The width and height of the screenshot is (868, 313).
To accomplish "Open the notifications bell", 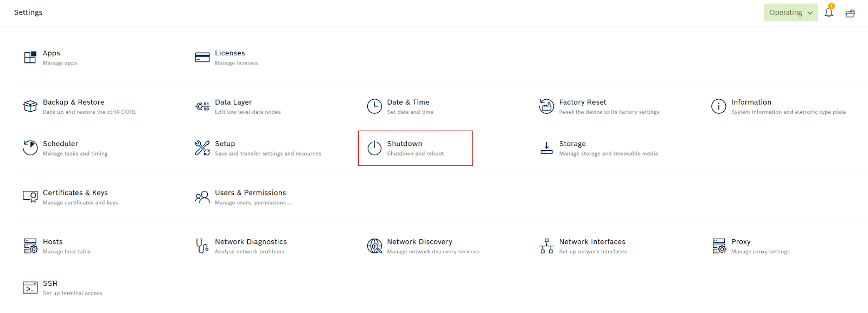I will [x=828, y=12].
